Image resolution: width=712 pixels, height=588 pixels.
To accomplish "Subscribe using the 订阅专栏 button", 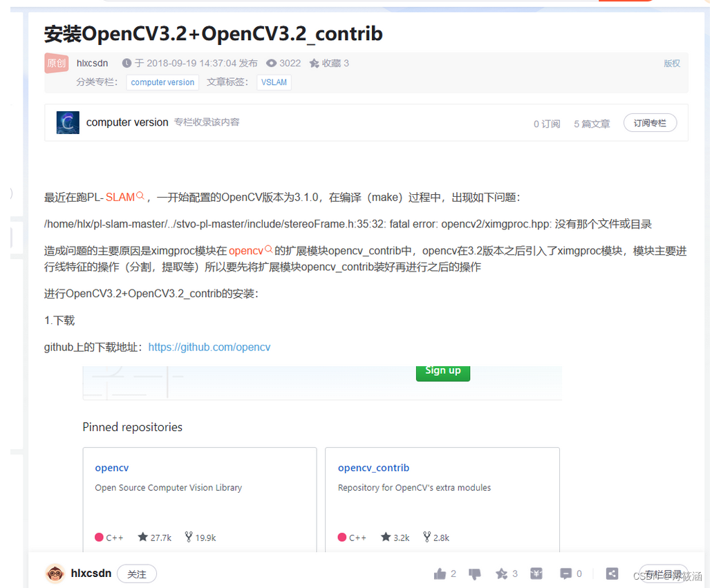I will tap(650, 123).
